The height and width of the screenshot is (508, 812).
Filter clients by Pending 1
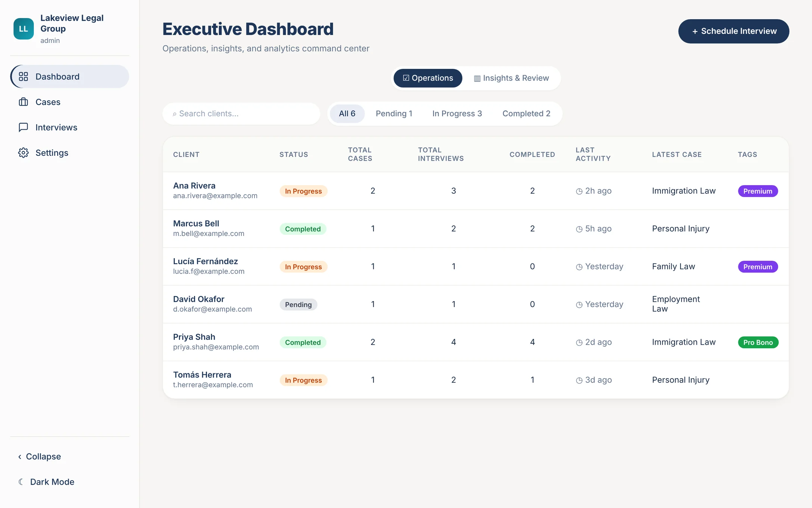(394, 114)
